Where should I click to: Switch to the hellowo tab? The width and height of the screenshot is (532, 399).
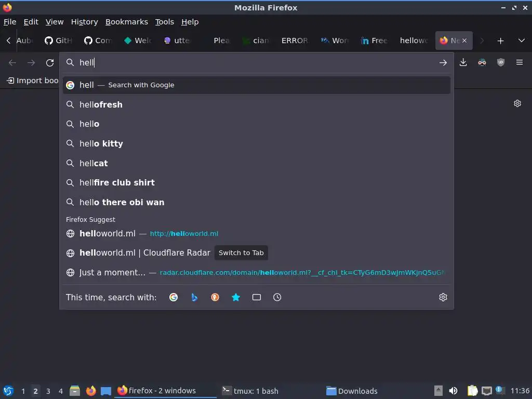[414, 41]
